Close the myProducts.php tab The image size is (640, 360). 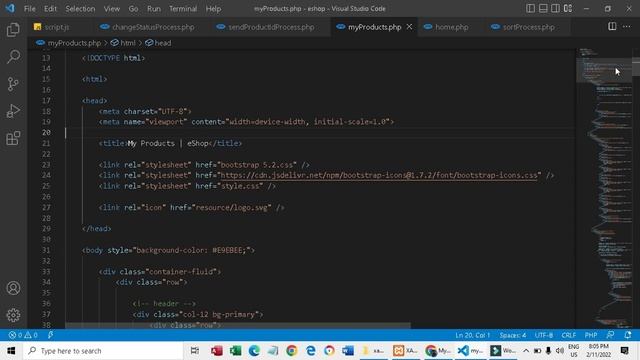[x=409, y=27]
